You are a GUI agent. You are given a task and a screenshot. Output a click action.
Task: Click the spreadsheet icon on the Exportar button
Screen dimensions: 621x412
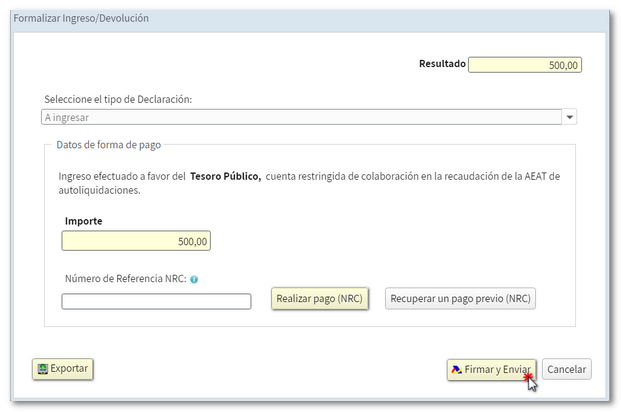[42, 369]
